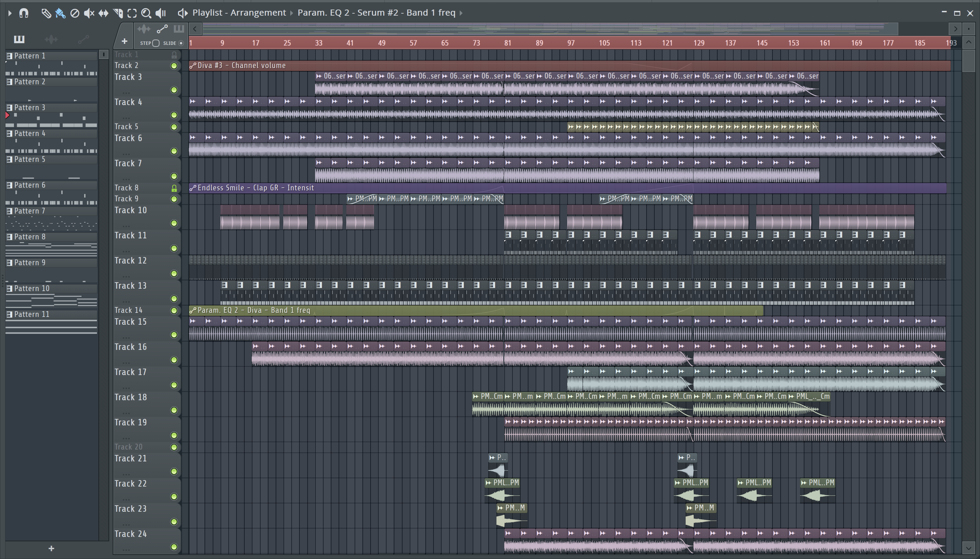Add a new track with plus button
Screen dimensions: 980x559
124,41
